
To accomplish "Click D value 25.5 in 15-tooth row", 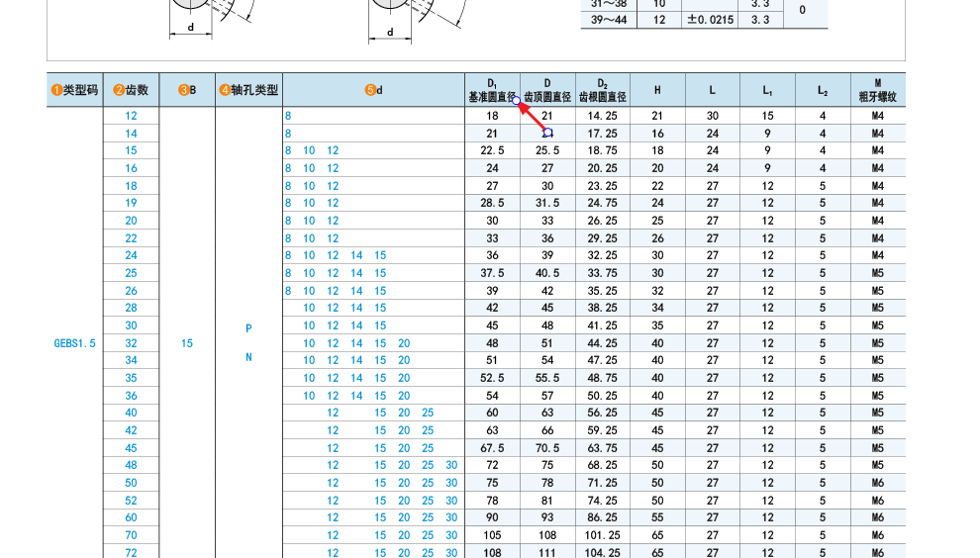I will pyautogui.click(x=547, y=150).
